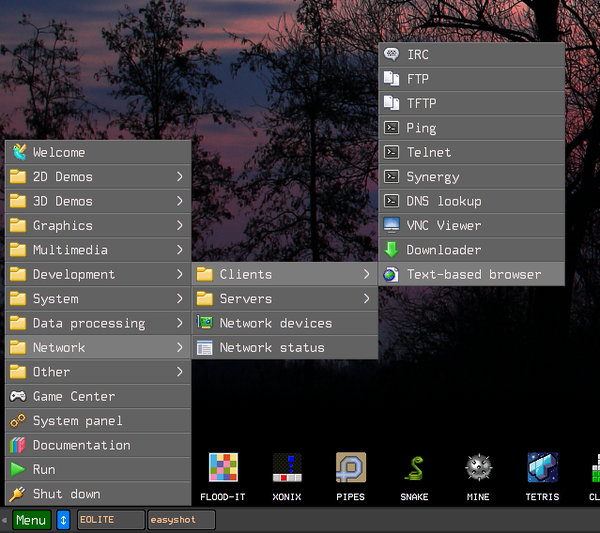Launch the XONIX game icon
The width and height of the screenshot is (600, 533).
(x=287, y=467)
